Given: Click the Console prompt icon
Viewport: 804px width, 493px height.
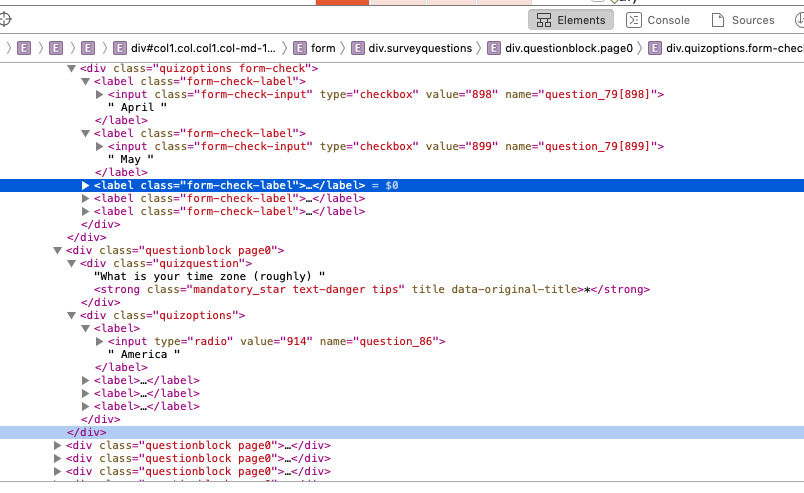Looking at the screenshot, I should (634, 20).
